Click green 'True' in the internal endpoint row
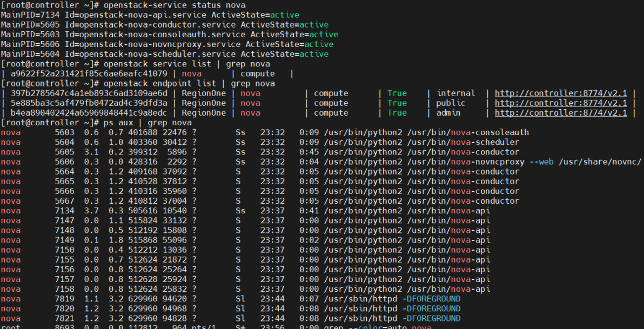The height and width of the screenshot is (329, 644). (x=397, y=93)
